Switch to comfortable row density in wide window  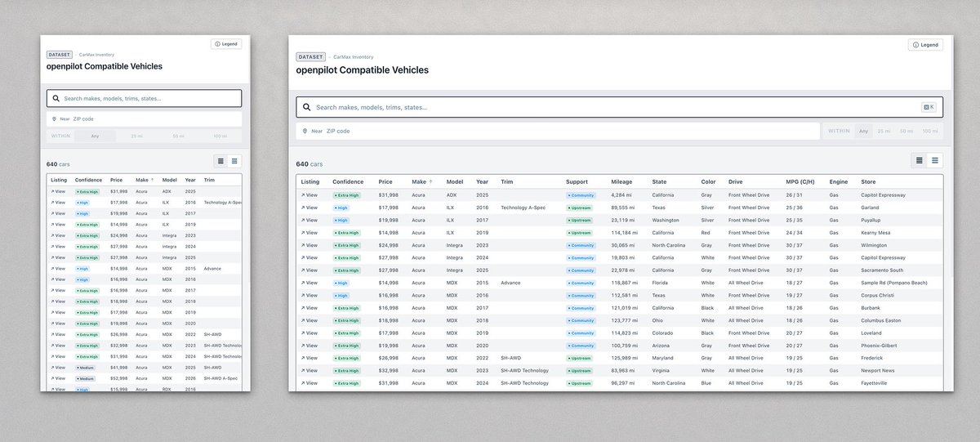[x=935, y=160]
